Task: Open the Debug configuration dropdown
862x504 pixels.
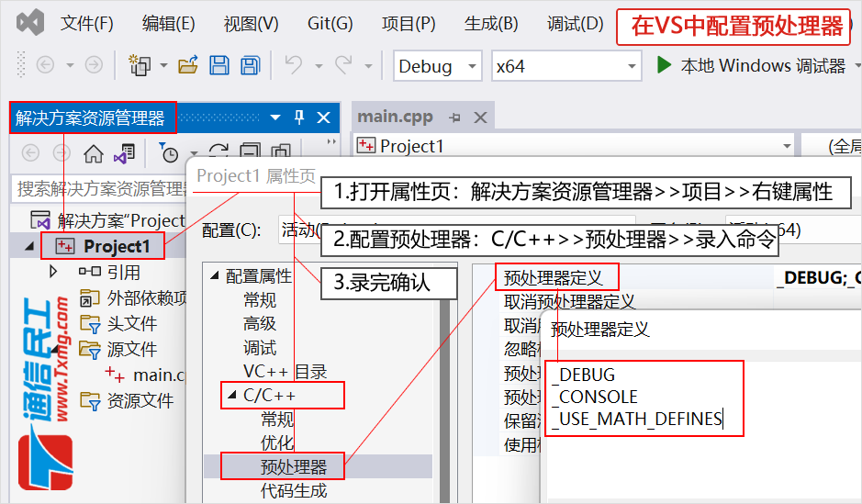Action: coord(438,66)
